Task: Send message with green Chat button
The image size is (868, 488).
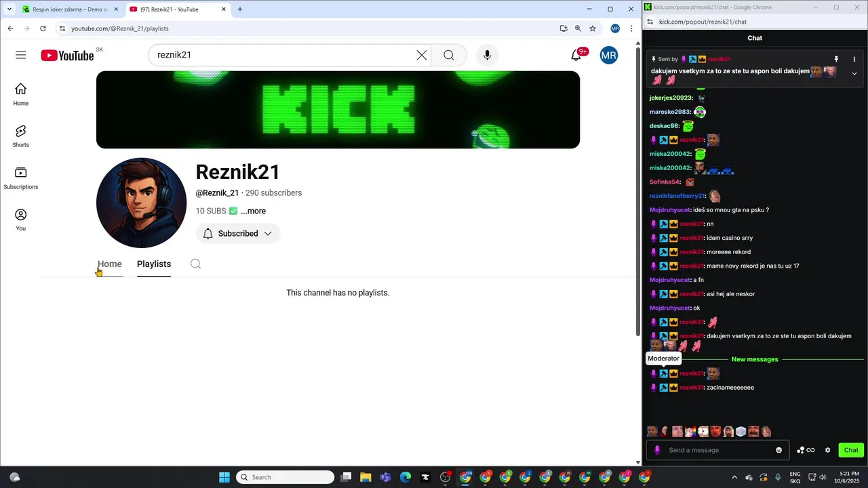Action: click(x=851, y=450)
